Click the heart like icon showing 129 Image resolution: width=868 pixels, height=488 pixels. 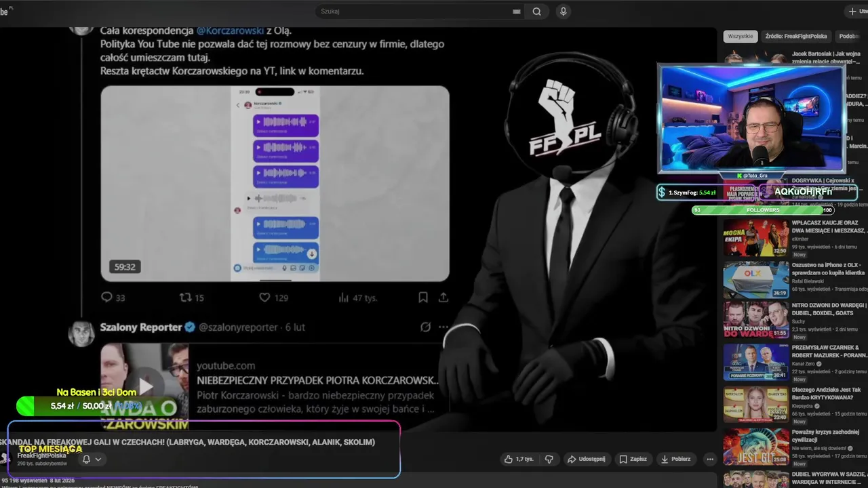[x=265, y=297]
